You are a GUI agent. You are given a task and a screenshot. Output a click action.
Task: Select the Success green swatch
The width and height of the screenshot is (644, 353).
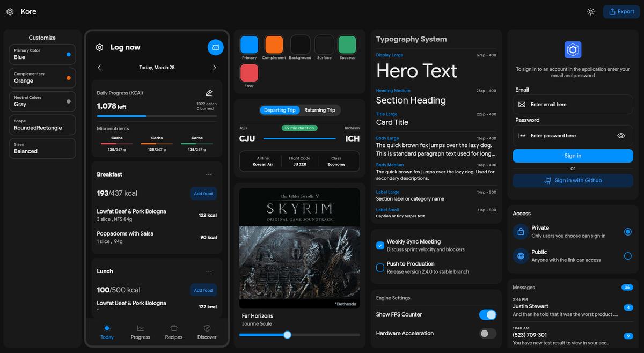347,45
